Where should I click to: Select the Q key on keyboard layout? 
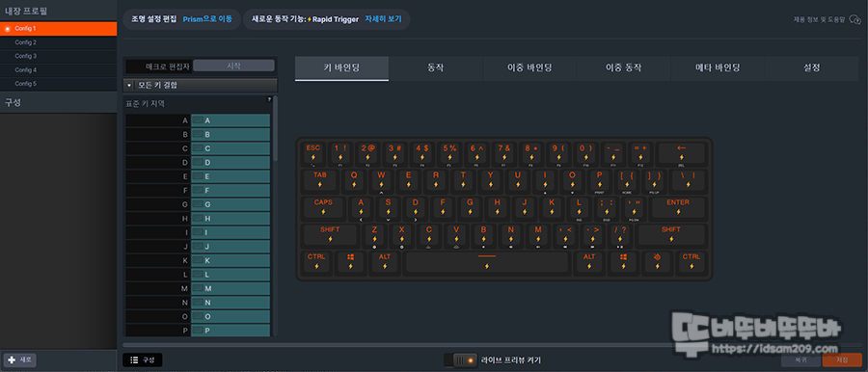point(354,180)
